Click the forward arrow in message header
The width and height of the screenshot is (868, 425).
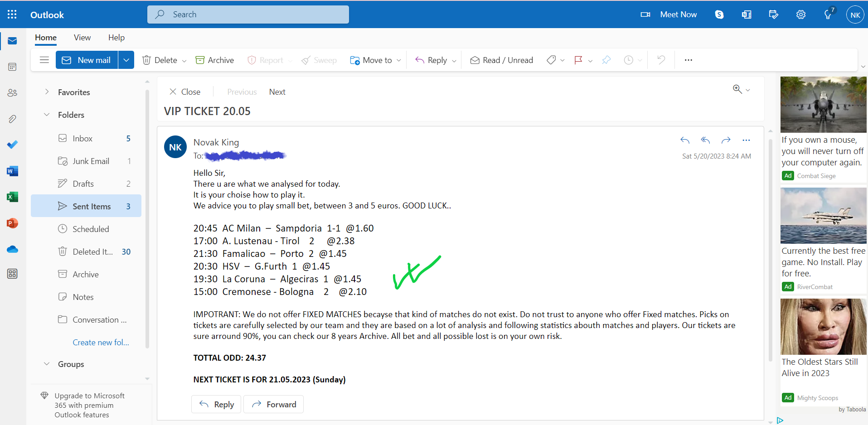(x=726, y=140)
